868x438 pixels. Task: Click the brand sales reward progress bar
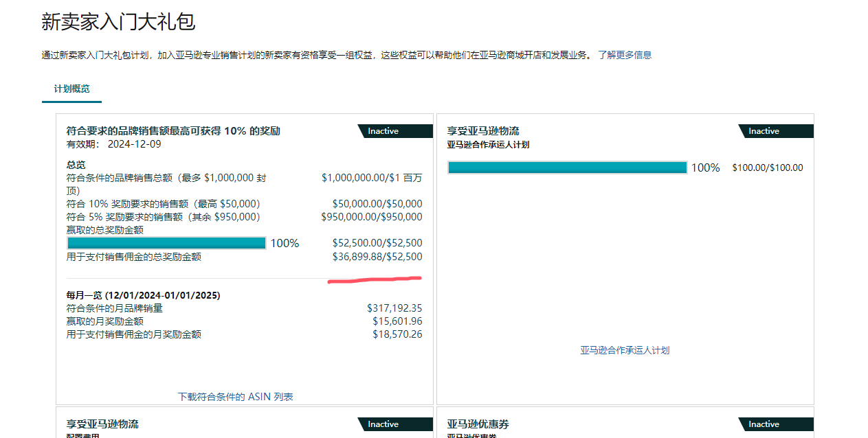coord(166,243)
